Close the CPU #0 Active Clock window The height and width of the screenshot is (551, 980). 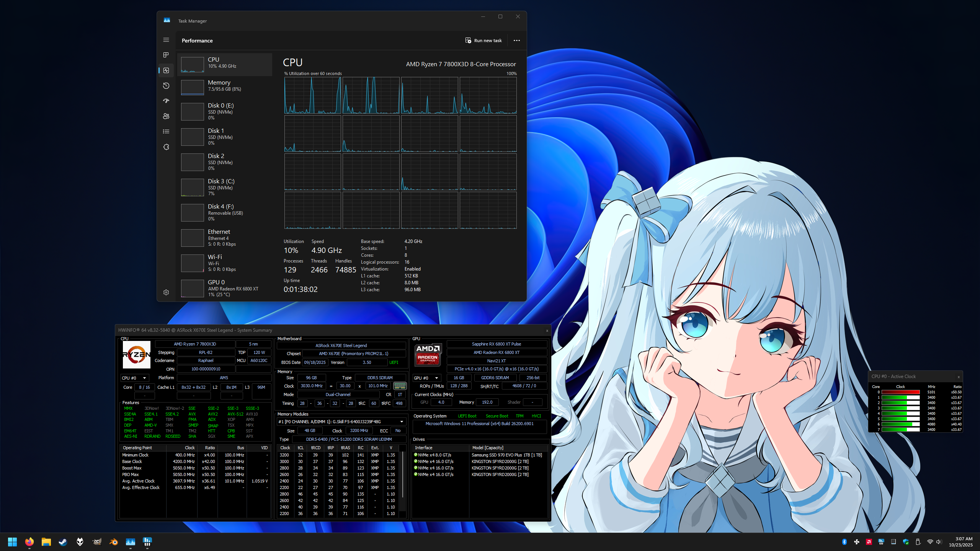pos(959,377)
